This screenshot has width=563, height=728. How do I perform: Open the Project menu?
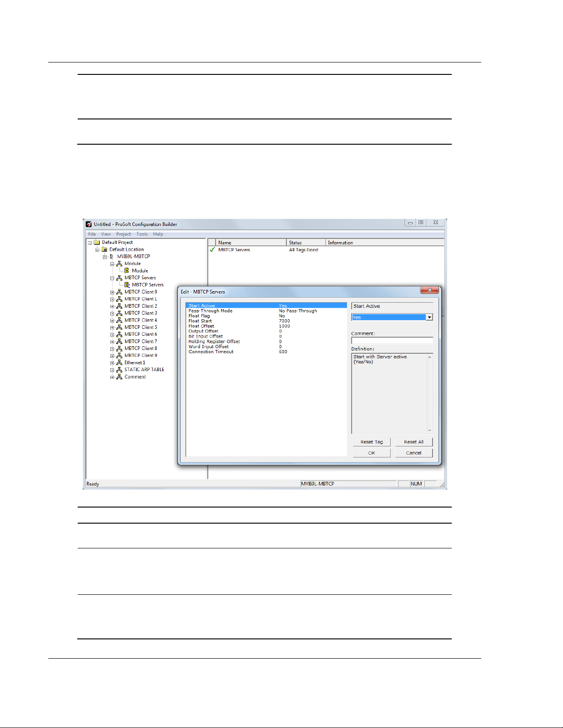click(x=124, y=234)
